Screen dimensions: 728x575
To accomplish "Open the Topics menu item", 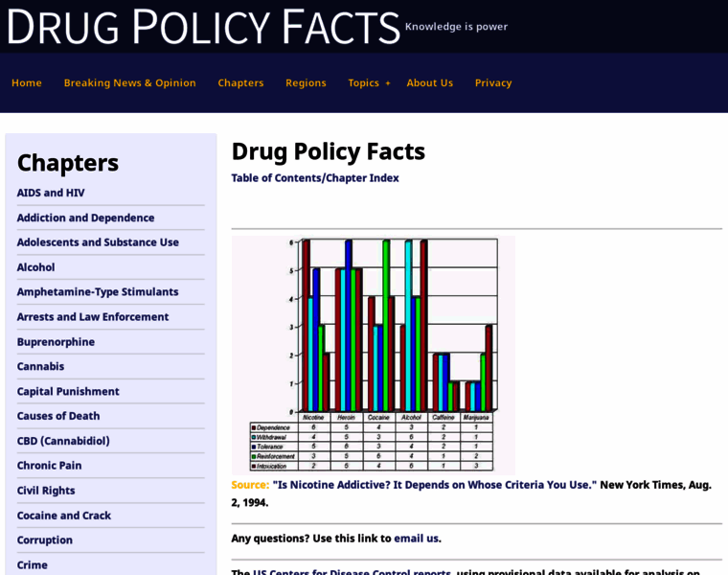I will 364,82.
